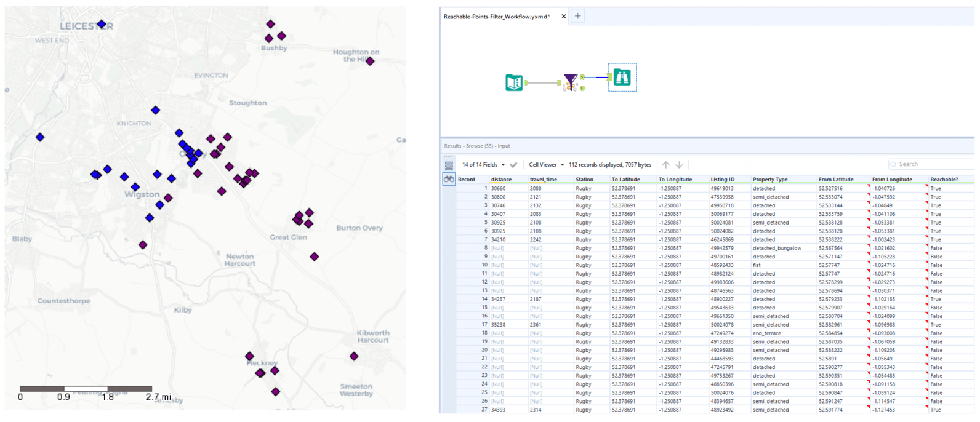Screen dimensions: 980x422
Task: Apply field selection with the checkmark icon
Action: 513,165
